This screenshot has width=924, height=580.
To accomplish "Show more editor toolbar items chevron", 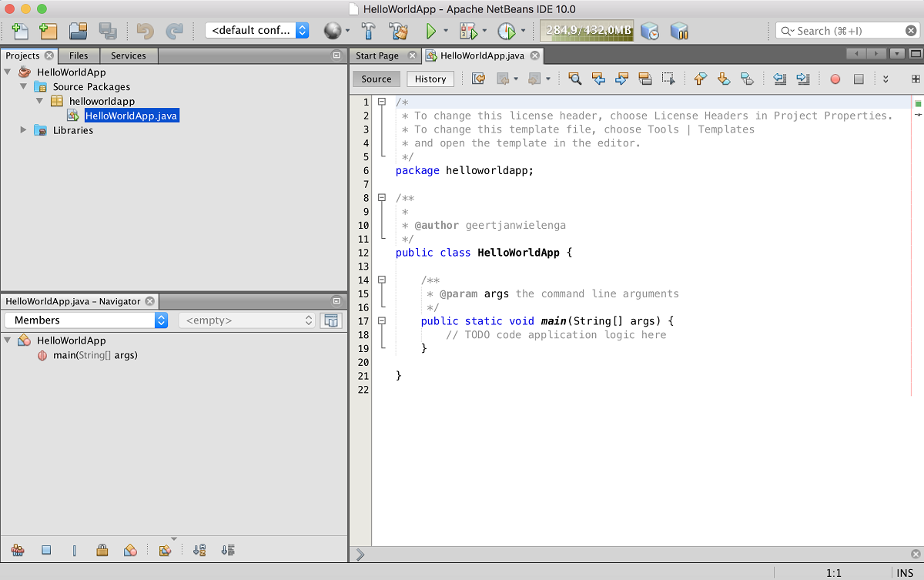I will click(885, 79).
